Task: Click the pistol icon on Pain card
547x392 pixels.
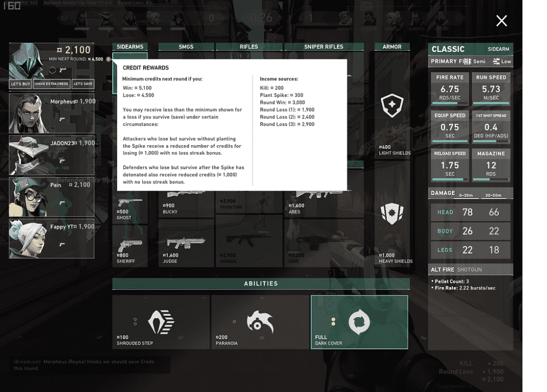Action: (x=62, y=202)
